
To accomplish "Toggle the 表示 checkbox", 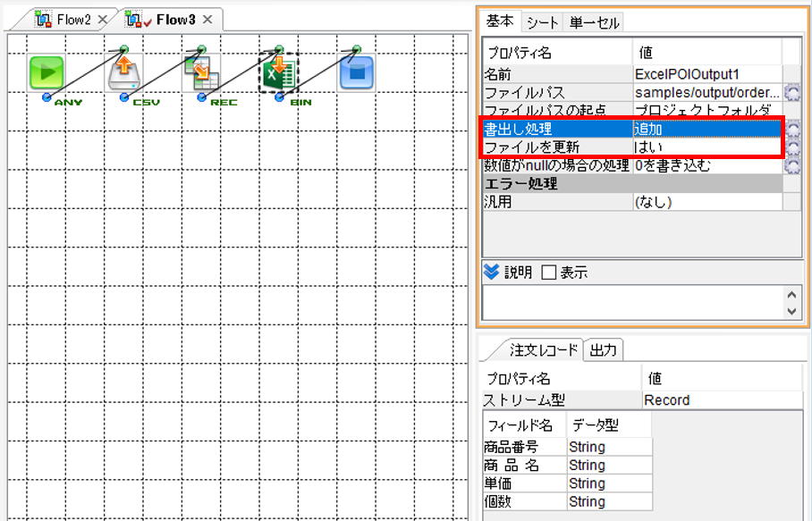I will (548, 273).
